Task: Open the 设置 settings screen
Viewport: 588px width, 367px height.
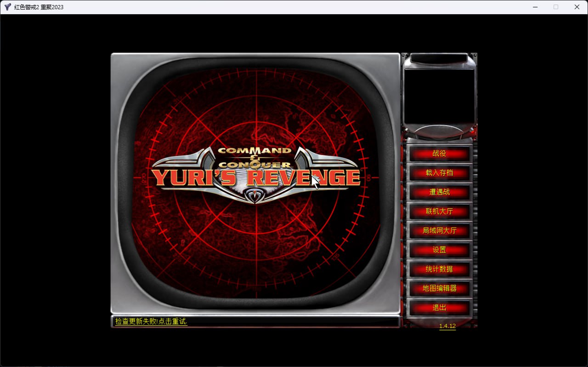Action: pyautogui.click(x=439, y=250)
